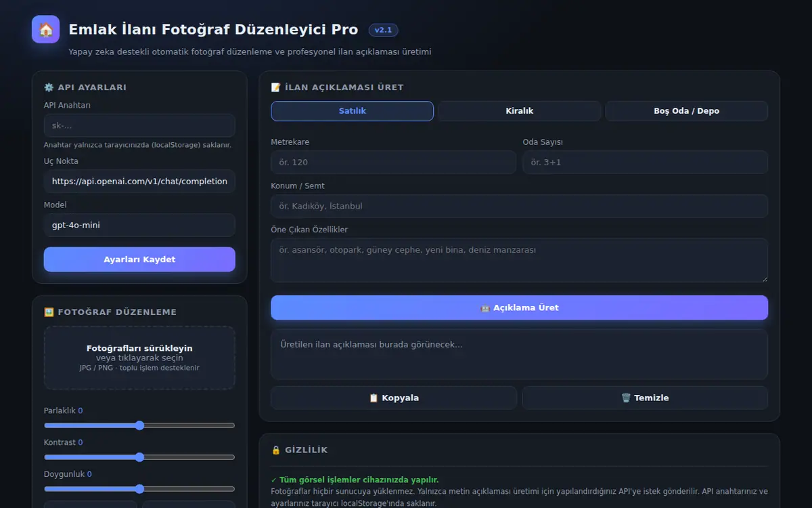This screenshot has width=812, height=508.
Task: Focus the Öne Çıkan Özellikler textarea
Action: [x=519, y=260]
